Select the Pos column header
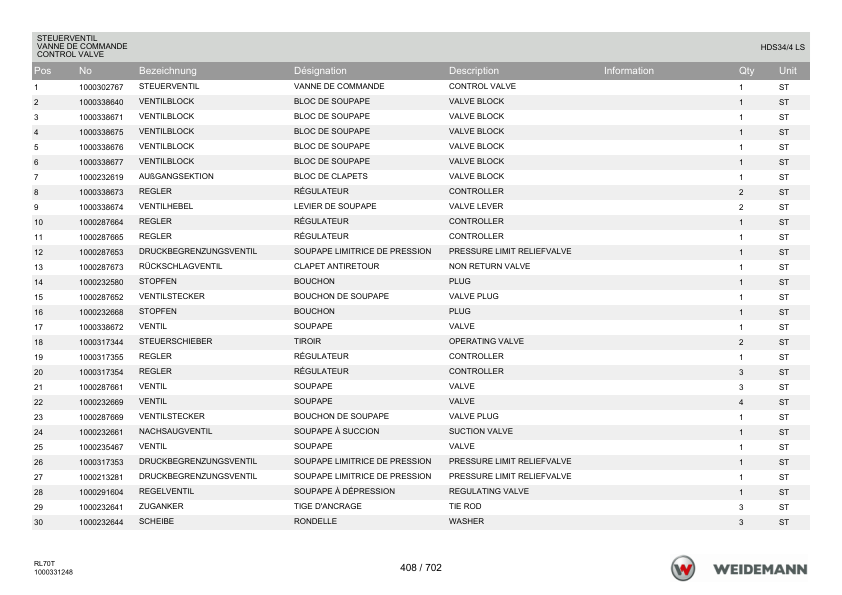Screen dimensions: 842x595 (42, 70)
